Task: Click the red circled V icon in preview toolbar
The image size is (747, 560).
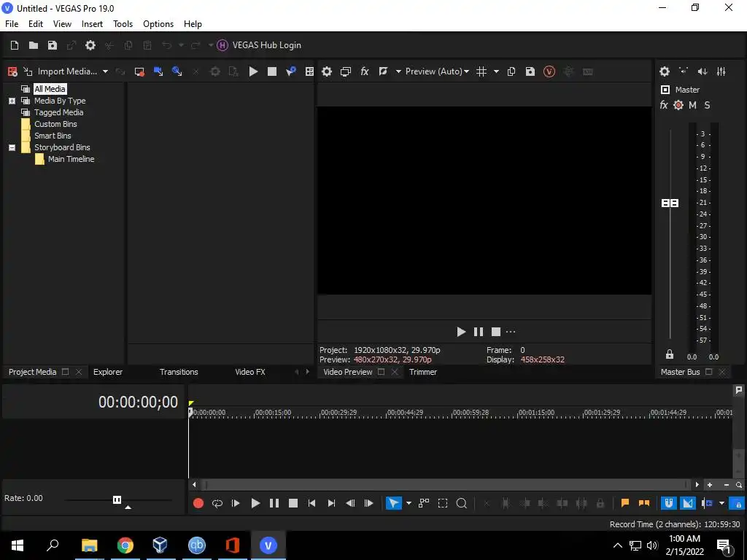Action: point(549,71)
